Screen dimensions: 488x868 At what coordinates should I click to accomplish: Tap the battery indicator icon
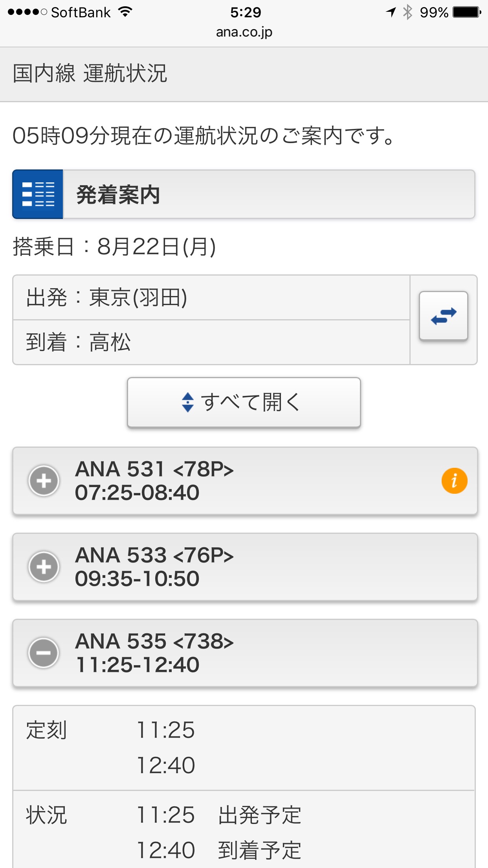[466, 12]
